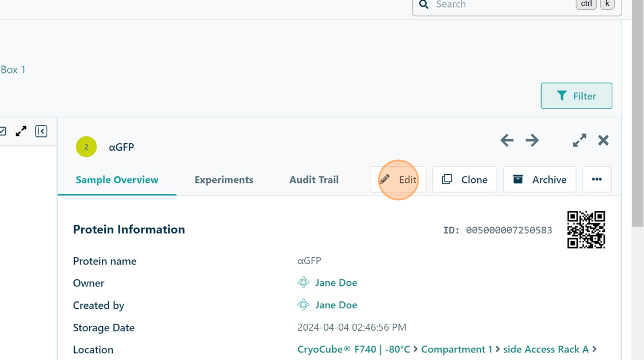Open the more options ellipsis menu
This screenshot has height=360, width=644.
point(597,179)
